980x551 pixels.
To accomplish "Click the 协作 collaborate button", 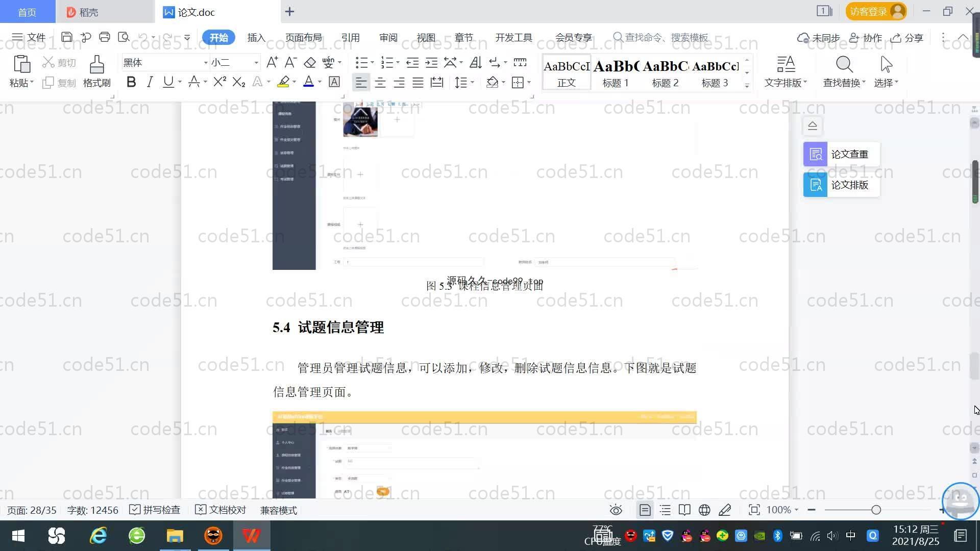I will [x=866, y=38].
